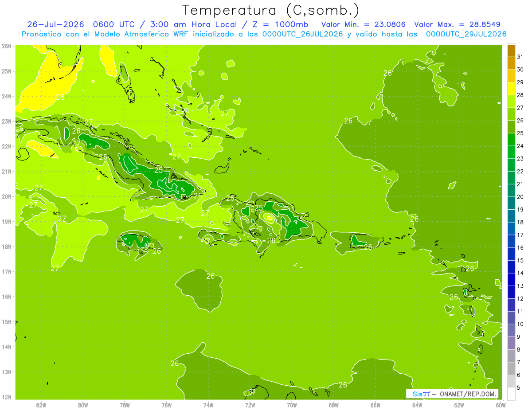Click the legend swatch between 22 and 23
532x411 pixels.
(511, 165)
